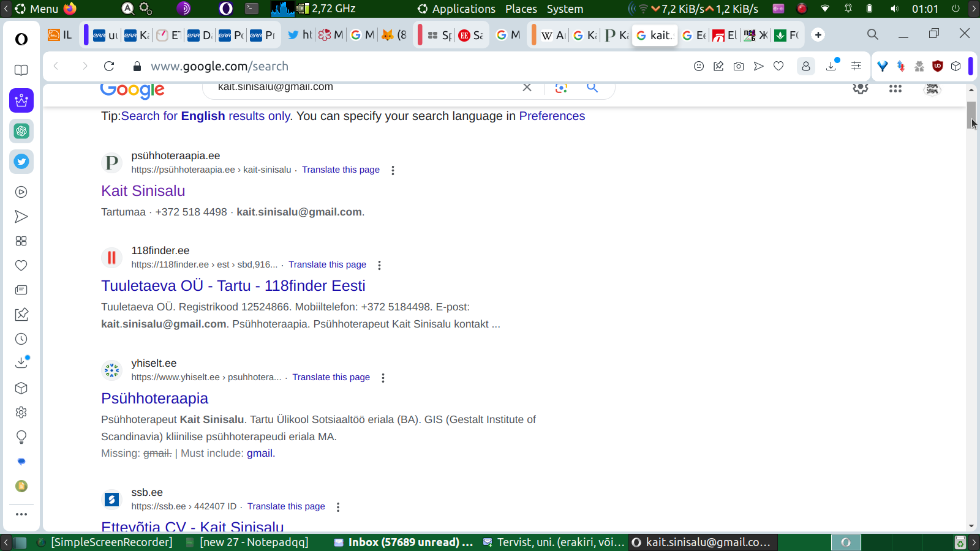Screen dimensions: 980x551
Task: Switch to the Twitter browser tab
Action: coord(300,35)
